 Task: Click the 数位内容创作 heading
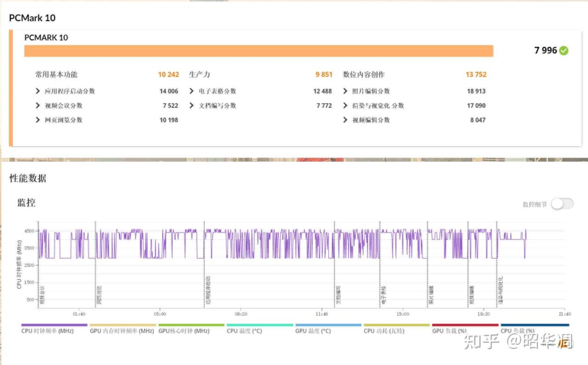364,74
